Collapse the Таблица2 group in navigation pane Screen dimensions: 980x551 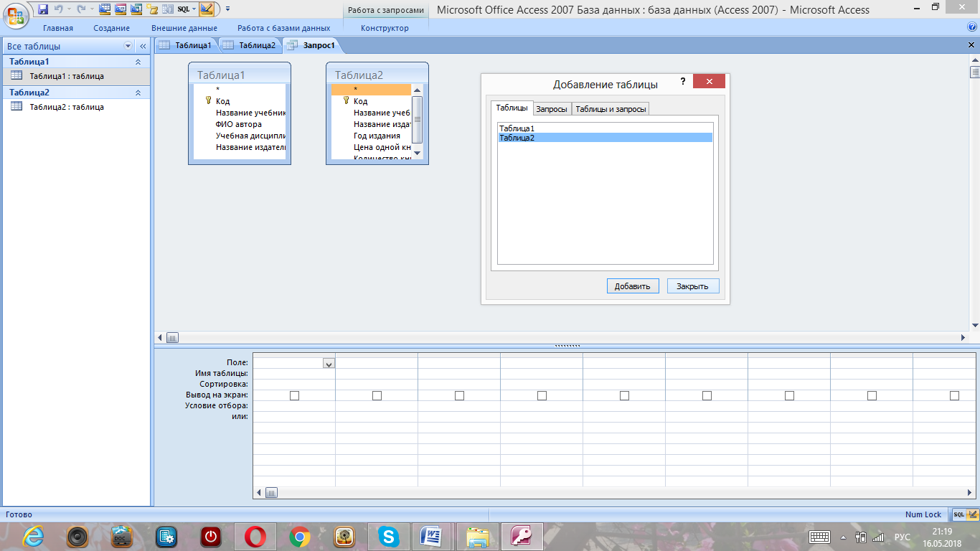click(x=138, y=93)
